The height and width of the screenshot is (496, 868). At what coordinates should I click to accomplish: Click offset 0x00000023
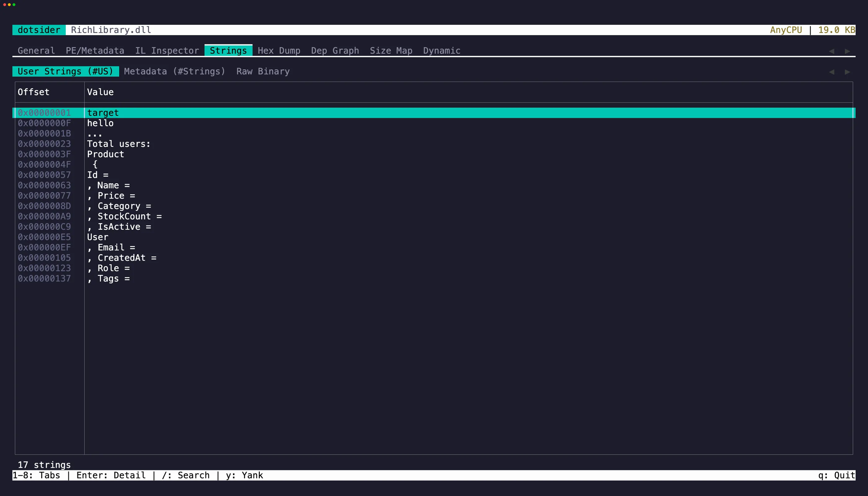click(44, 144)
